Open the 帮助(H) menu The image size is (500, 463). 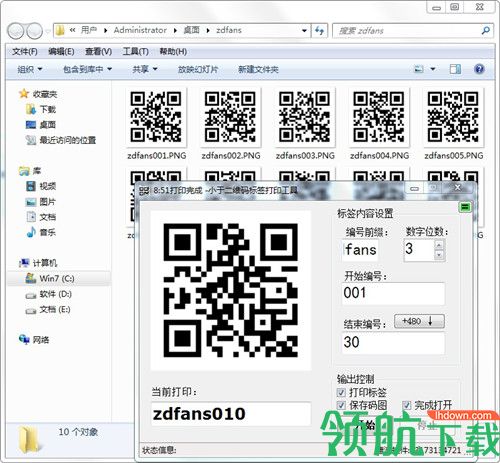click(x=173, y=52)
